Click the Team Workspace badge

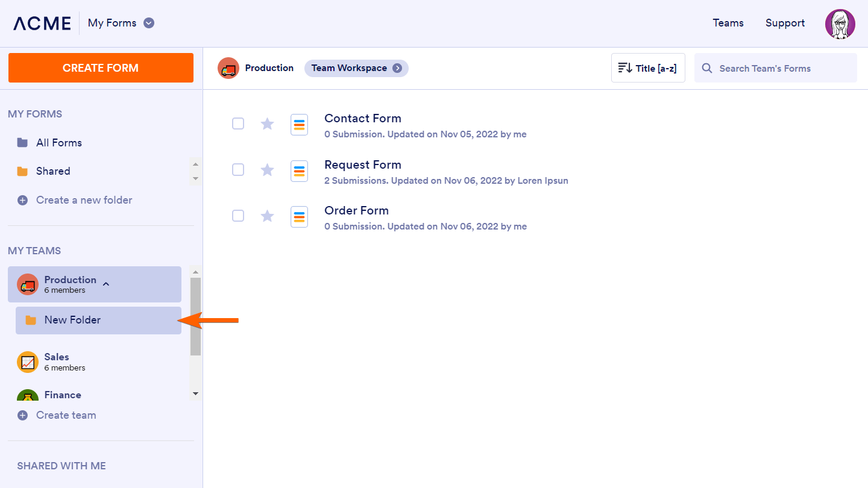click(x=356, y=68)
